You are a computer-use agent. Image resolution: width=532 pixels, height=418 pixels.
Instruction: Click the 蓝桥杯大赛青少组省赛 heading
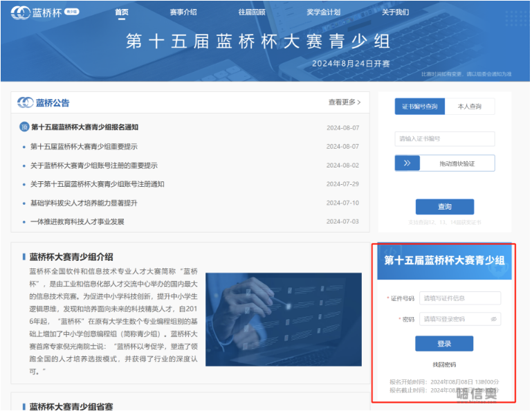(x=71, y=406)
